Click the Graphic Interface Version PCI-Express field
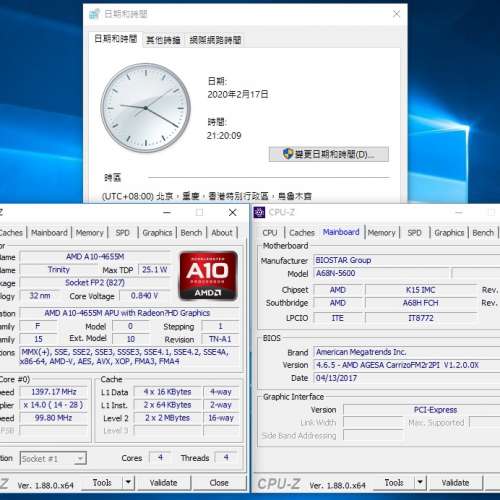500x500 pixels. tap(422, 410)
